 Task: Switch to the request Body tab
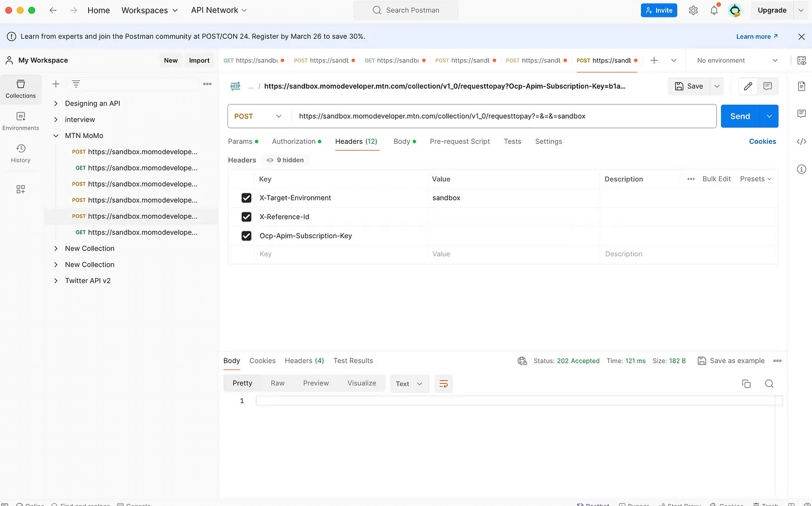pyautogui.click(x=405, y=141)
